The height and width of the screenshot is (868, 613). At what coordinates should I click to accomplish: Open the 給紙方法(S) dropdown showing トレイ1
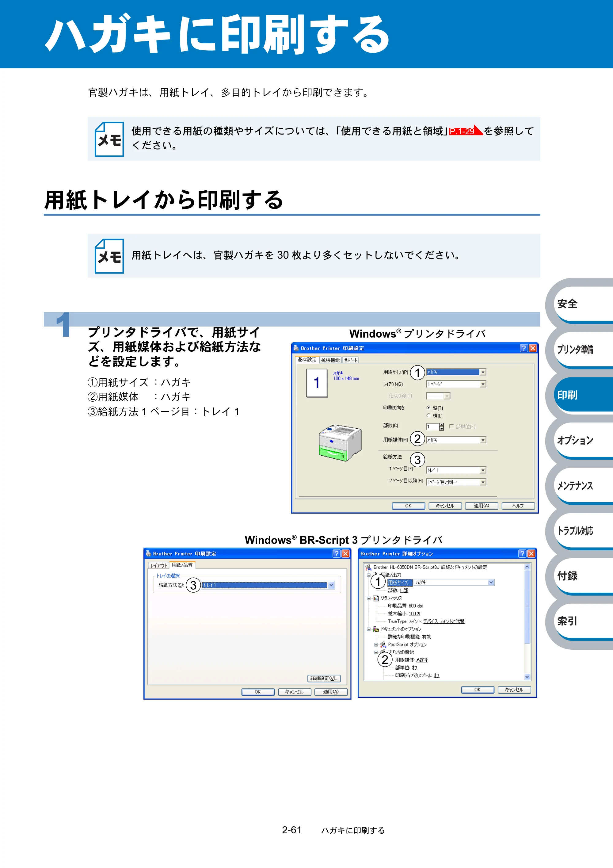[x=268, y=585]
